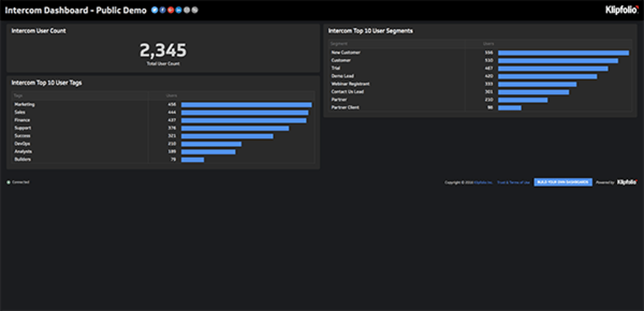Viewport: 644px width, 311px height.
Task: Select the Marketing tag row
Action: [x=24, y=105]
